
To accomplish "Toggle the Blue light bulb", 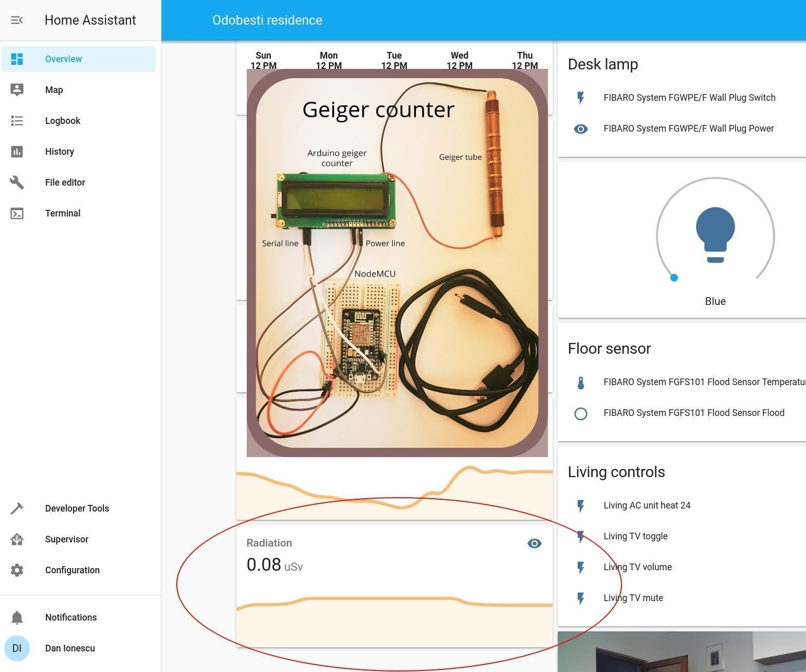I will pos(715,234).
